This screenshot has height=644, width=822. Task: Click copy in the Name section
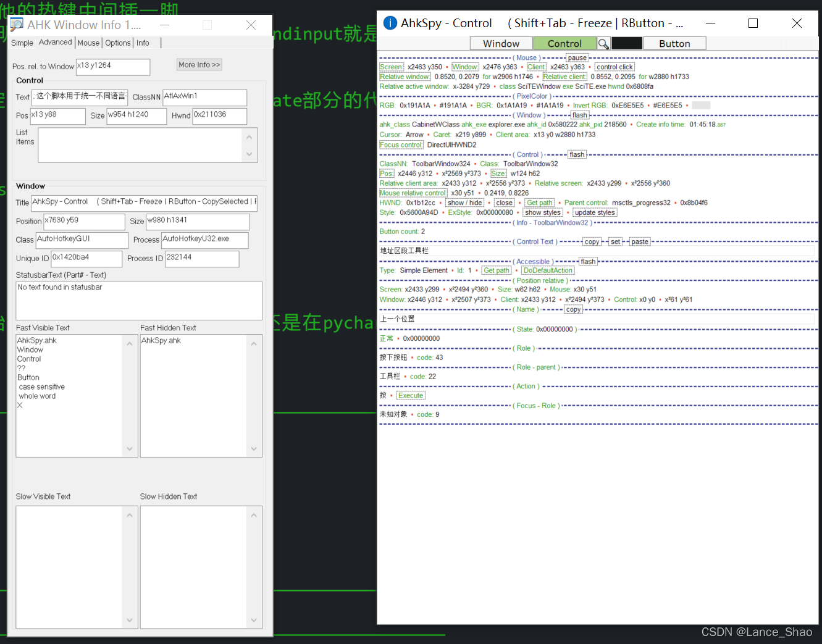(x=574, y=309)
